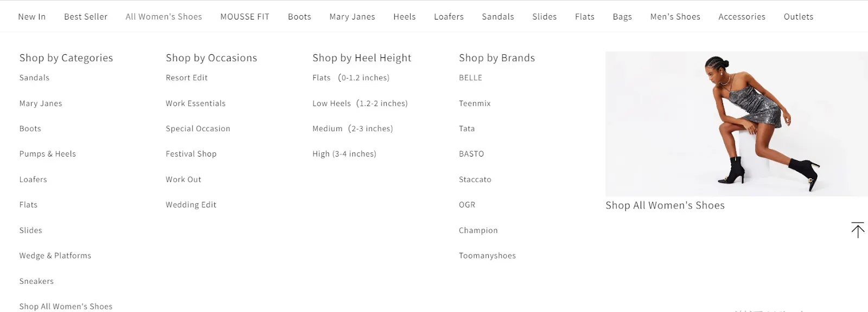Filter by Low Heels (1.2-2 inches)
The width and height of the screenshot is (868, 312).
click(360, 103)
